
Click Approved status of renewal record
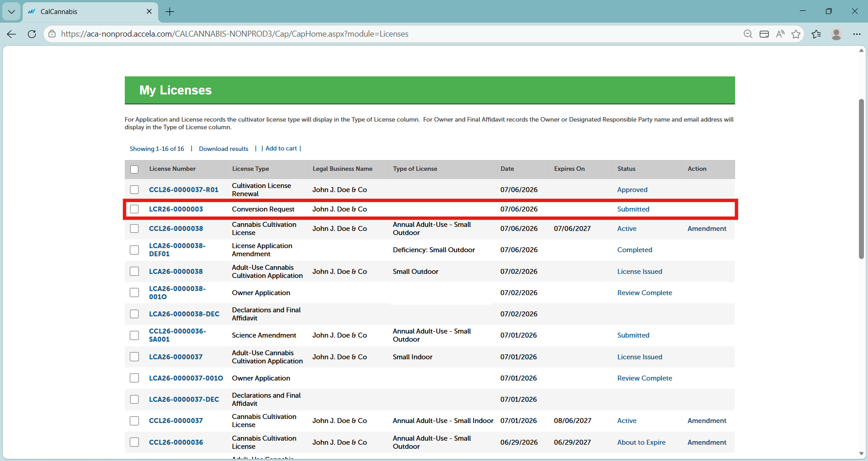(x=632, y=190)
